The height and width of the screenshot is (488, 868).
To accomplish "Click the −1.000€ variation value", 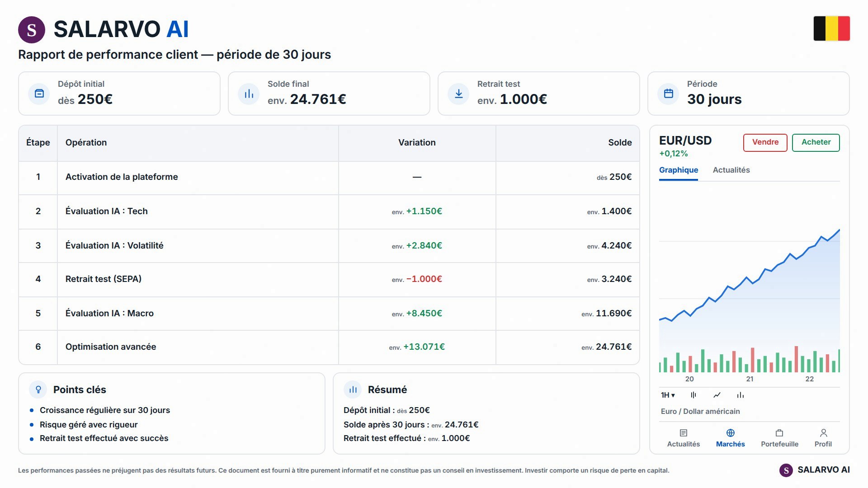I will (424, 279).
